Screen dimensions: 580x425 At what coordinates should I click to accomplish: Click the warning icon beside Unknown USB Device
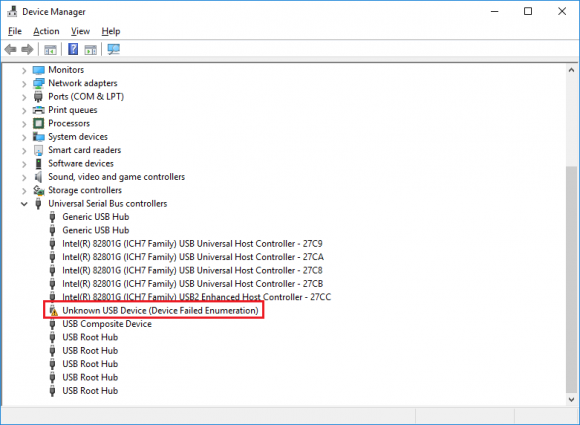coord(54,311)
